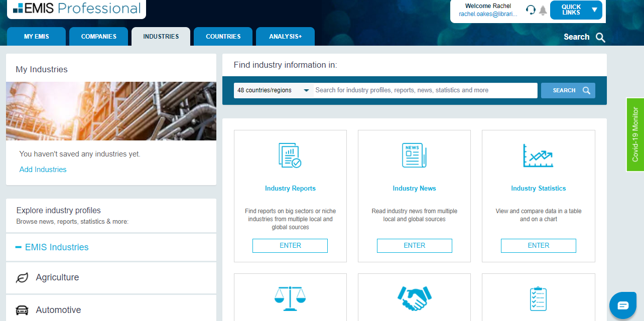Click the Add Industries link
Image resolution: width=644 pixels, height=321 pixels.
pos(43,170)
